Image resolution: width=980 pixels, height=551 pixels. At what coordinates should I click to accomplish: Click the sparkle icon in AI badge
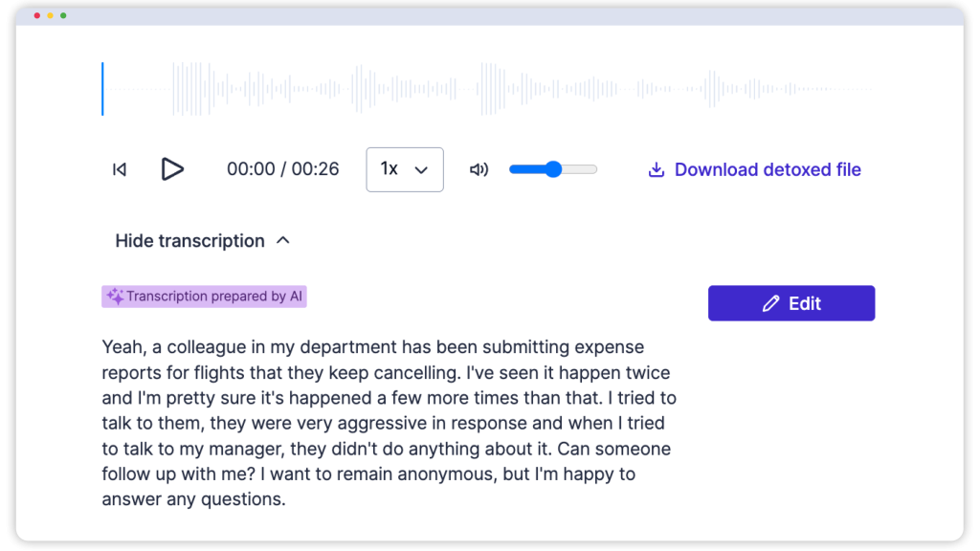click(x=115, y=297)
